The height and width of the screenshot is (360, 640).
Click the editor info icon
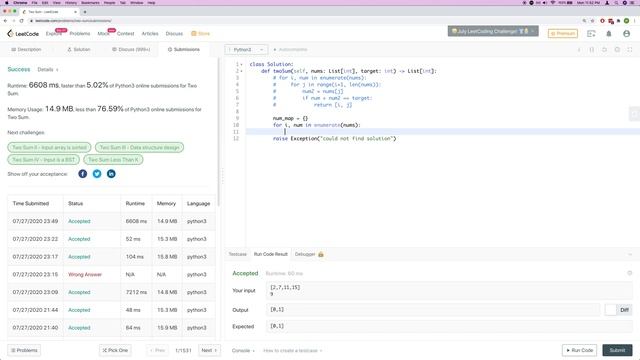[579, 49]
